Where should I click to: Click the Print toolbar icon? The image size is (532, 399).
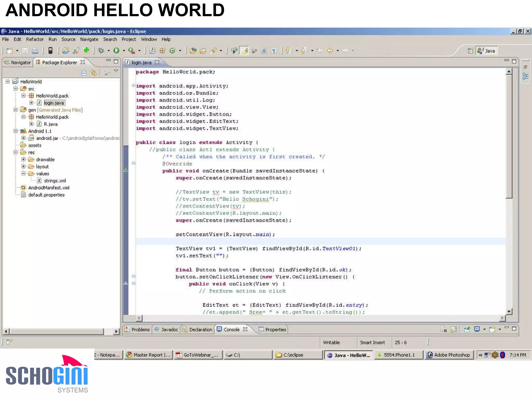[35, 50]
